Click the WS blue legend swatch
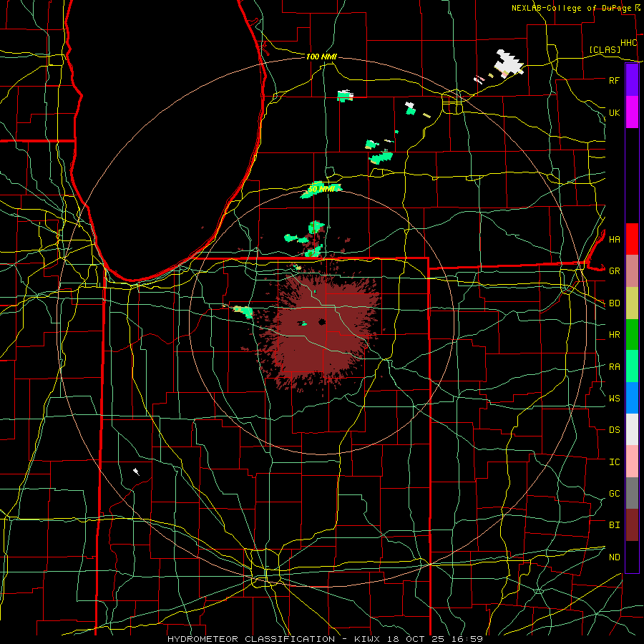This screenshot has width=644, height=644. (x=632, y=398)
